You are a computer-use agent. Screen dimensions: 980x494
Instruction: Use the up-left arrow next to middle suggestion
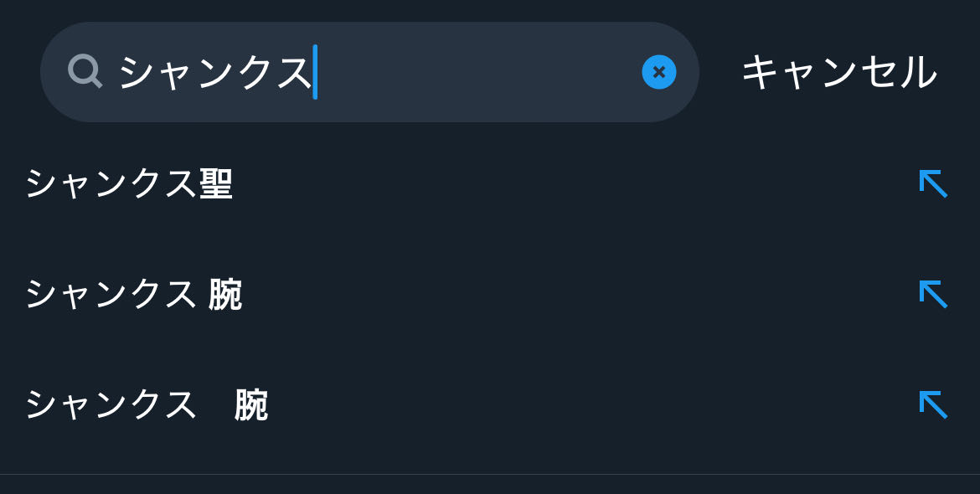click(x=932, y=294)
